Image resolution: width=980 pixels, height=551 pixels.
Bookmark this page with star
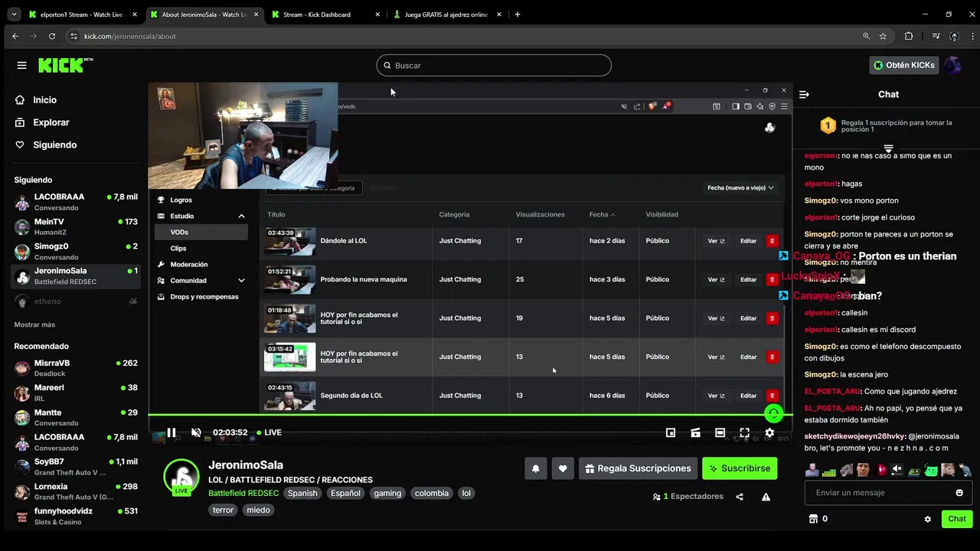(883, 36)
